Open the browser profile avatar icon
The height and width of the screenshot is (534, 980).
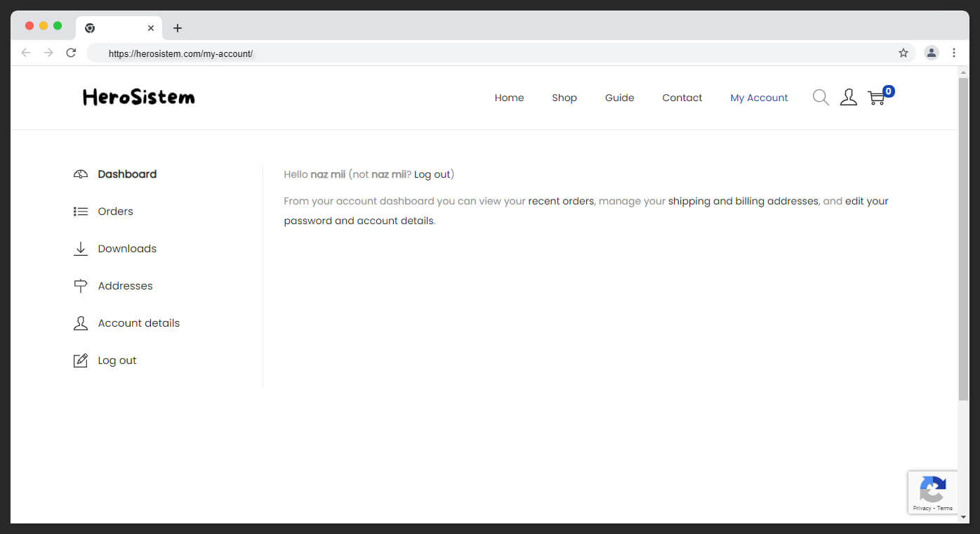pos(932,53)
